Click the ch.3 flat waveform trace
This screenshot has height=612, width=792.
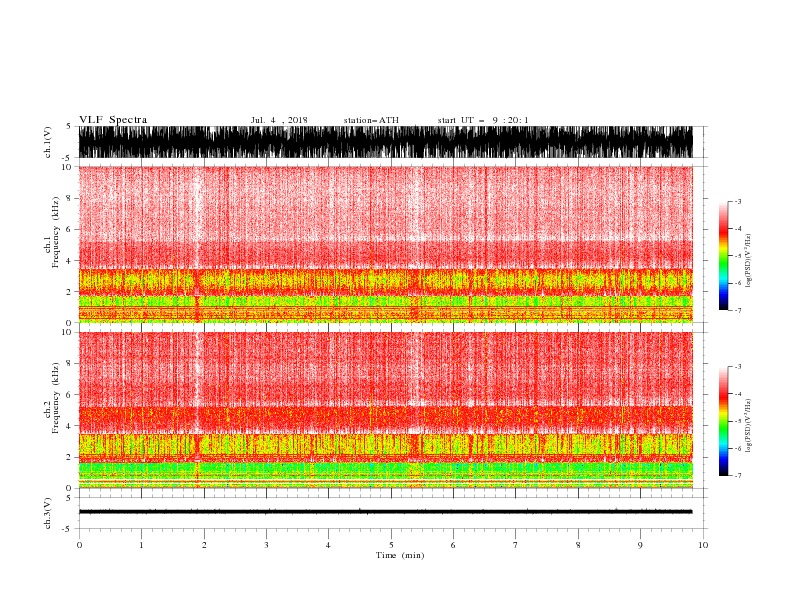[385, 512]
